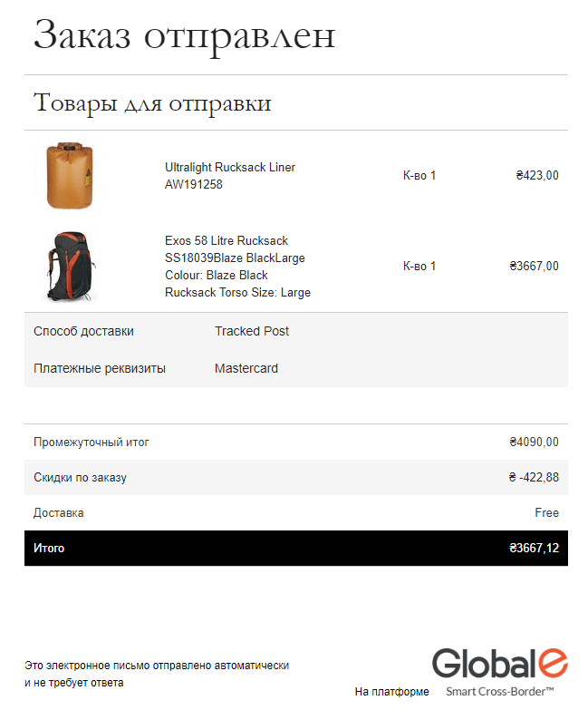Image resolution: width=588 pixels, height=710 pixels.
Task: Click the Промежуточный итог subtotal amount ₴4090,00
Action: click(x=535, y=442)
